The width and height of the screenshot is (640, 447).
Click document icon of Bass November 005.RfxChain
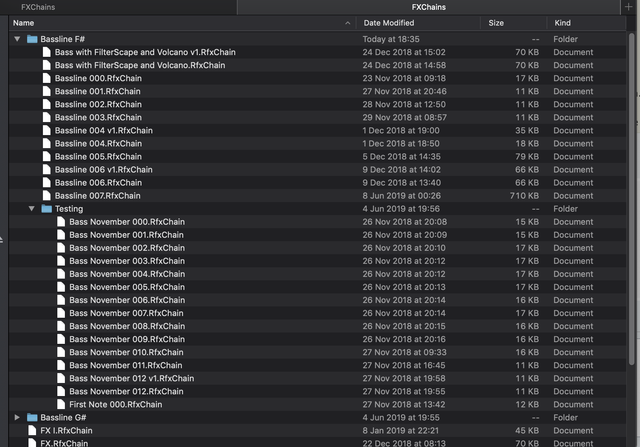tap(61, 287)
